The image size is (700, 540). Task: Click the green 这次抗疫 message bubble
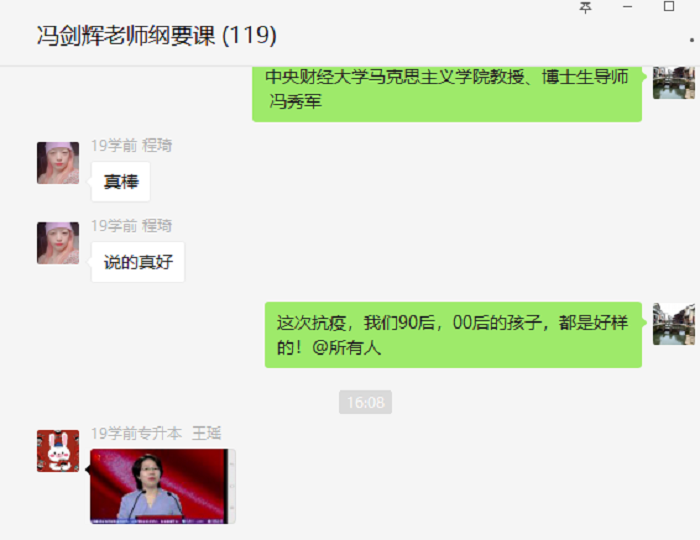point(453,335)
